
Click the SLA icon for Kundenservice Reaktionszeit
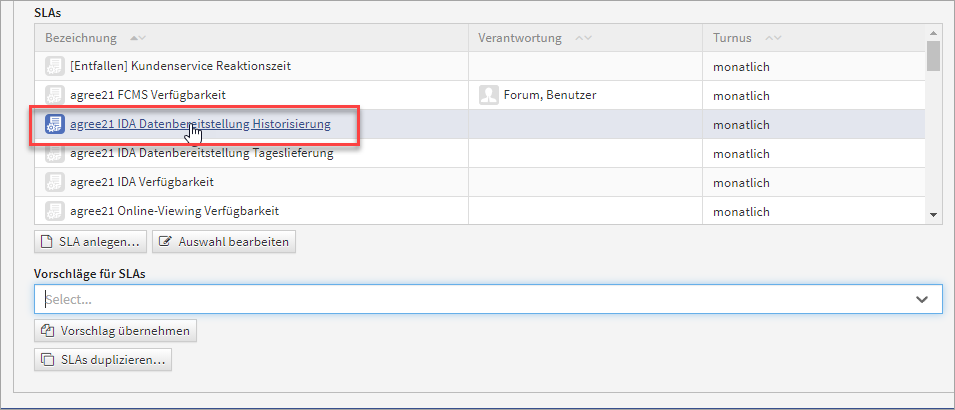[x=54, y=66]
